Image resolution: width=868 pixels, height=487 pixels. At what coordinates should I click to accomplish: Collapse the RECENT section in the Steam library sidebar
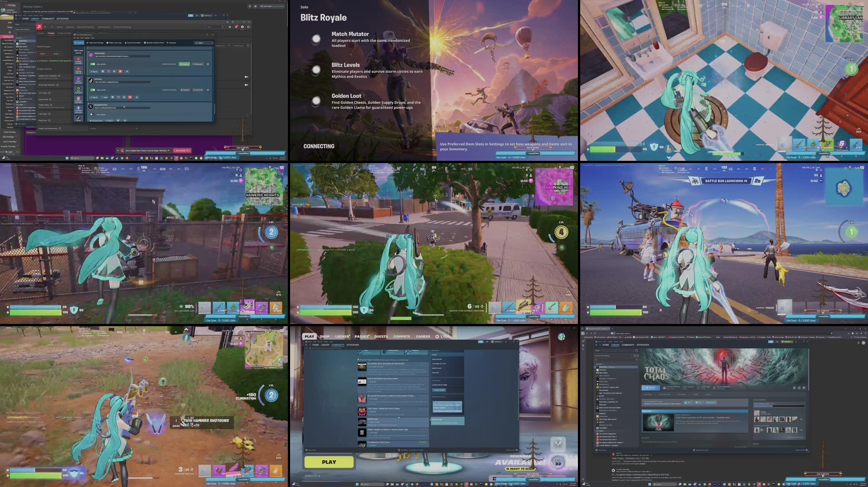pyautogui.click(x=595, y=364)
